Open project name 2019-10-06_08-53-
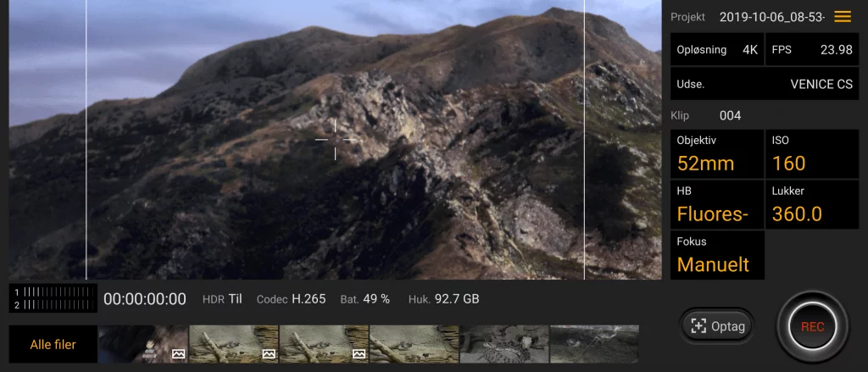 [x=771, y=17]
